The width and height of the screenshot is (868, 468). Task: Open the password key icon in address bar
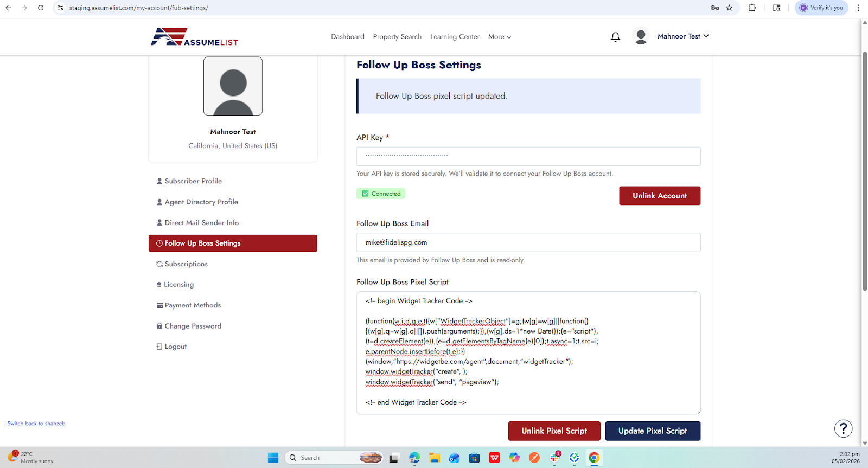[x=714, y=8]
